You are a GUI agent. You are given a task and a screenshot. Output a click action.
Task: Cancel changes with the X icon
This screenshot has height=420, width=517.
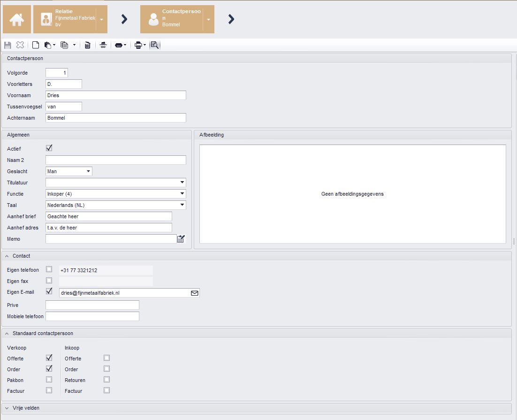pos(20,45)
